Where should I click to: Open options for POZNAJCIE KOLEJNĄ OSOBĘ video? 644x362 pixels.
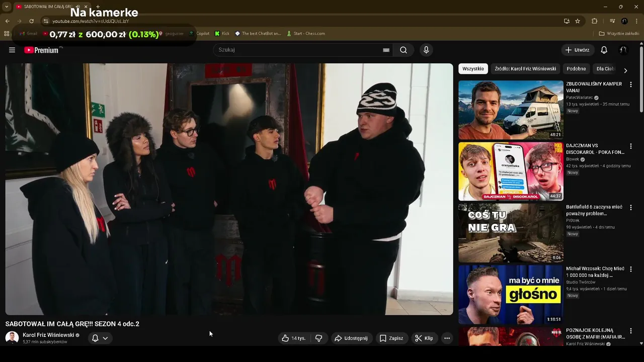(x=630, y=331)
